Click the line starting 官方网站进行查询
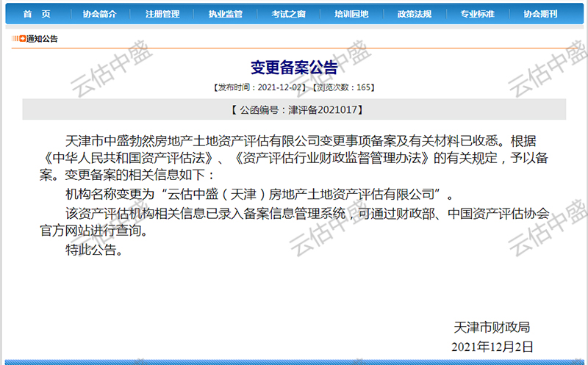Viewport: 588px width, 365px height. click(x=94, y=230)
